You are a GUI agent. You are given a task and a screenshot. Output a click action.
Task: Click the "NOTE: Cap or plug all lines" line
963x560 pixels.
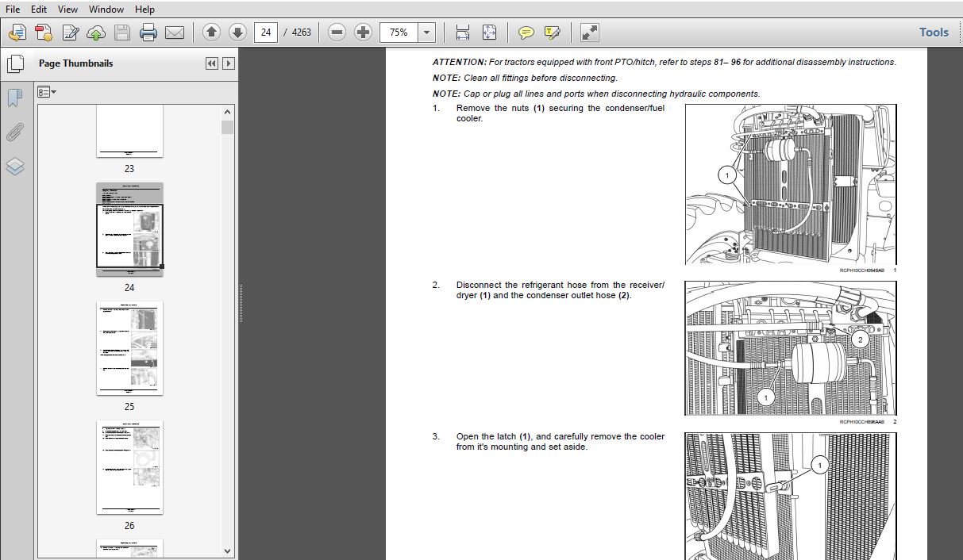(x=596, y=94)
